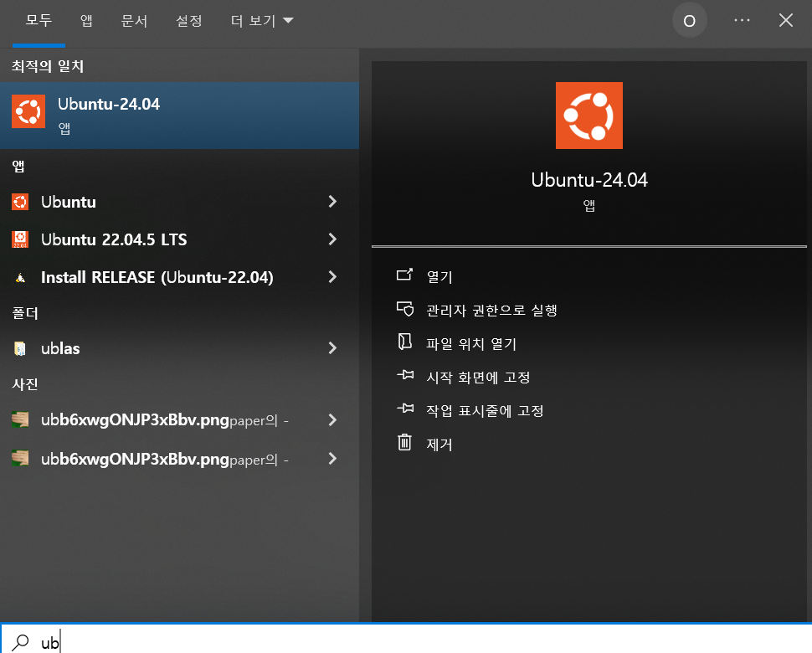Click the magnifier search icon
Viewport: 812px width, 653px height.
(x=20, y=643)
